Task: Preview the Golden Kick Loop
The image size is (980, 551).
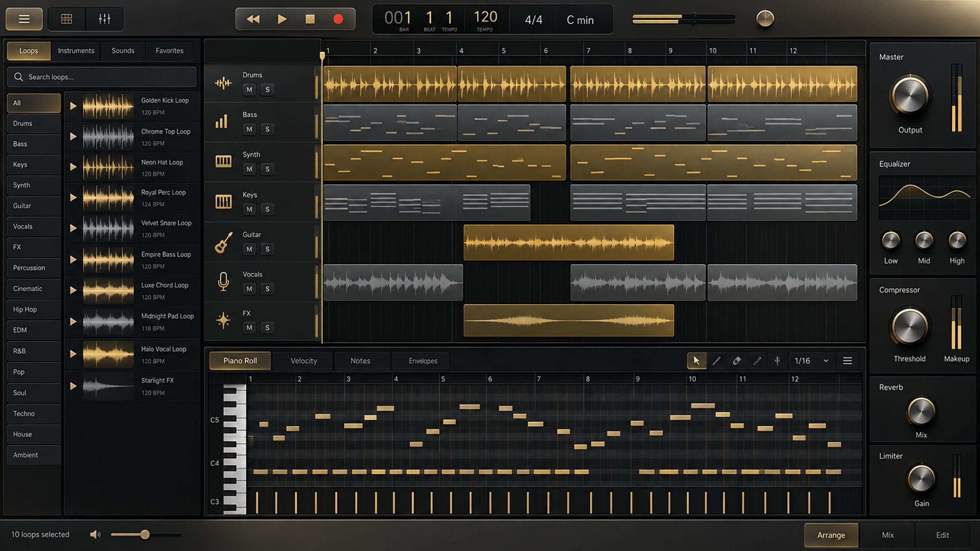Action: (73, 106)
